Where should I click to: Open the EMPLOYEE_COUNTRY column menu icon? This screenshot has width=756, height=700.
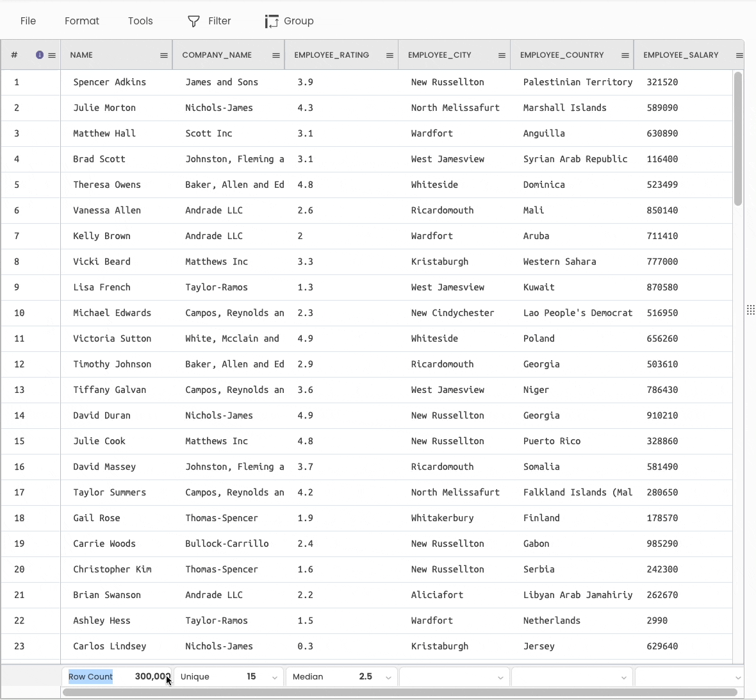tap(625, 56)
